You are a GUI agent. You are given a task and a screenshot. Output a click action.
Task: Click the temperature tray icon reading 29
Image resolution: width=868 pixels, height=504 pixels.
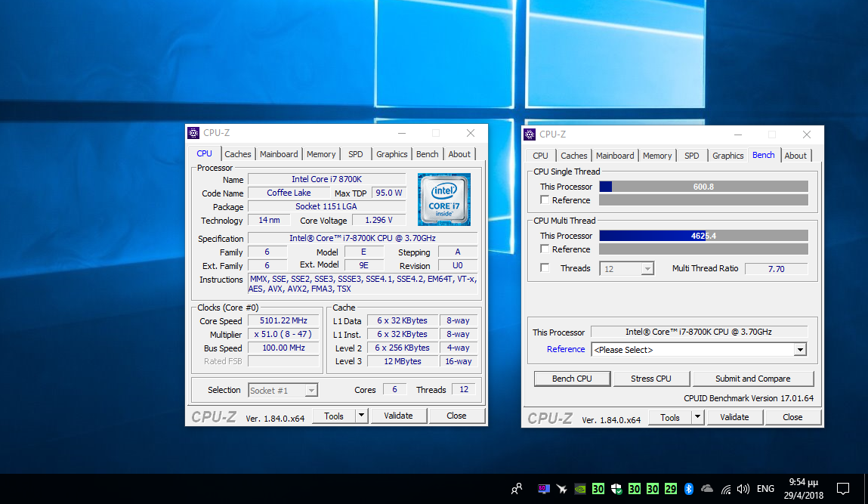671,488
